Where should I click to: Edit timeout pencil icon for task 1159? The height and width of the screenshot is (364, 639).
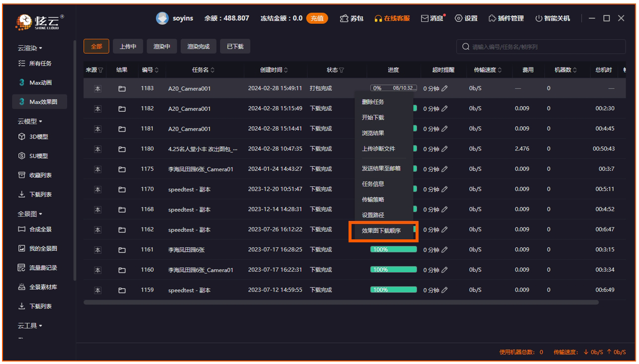click(444, 290)
